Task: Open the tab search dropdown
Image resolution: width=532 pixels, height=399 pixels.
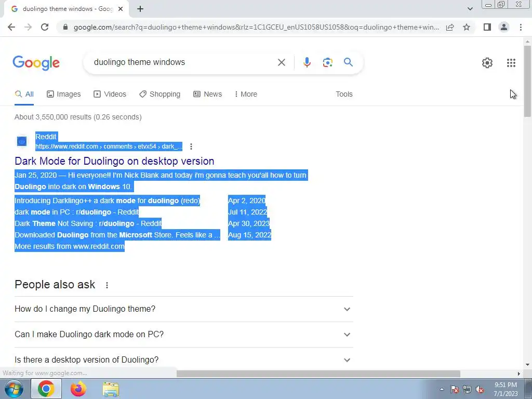Action: [x=470, y=9]
